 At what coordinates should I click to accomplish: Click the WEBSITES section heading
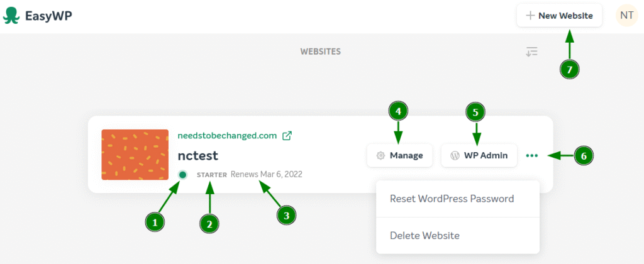pyautogui.click(x=320, y=52)
